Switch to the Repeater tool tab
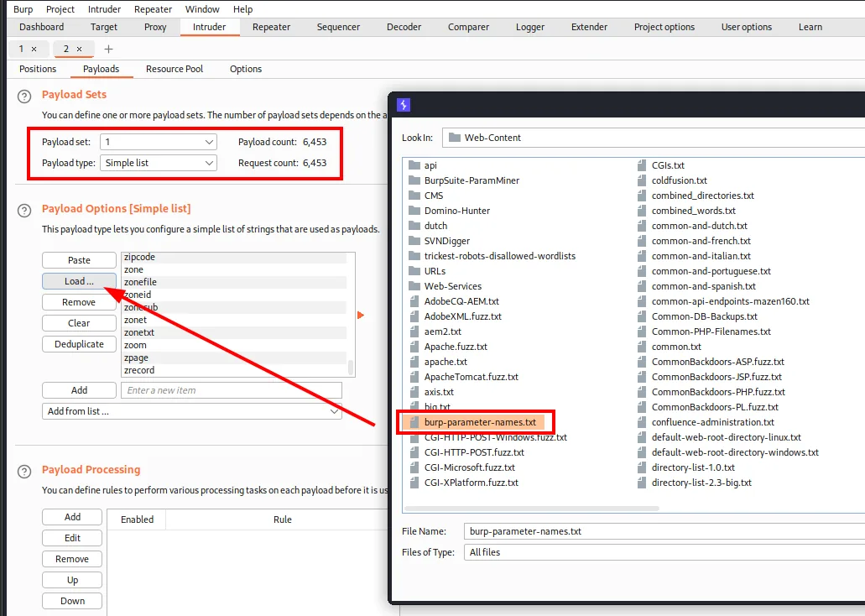 click(272, 27)
